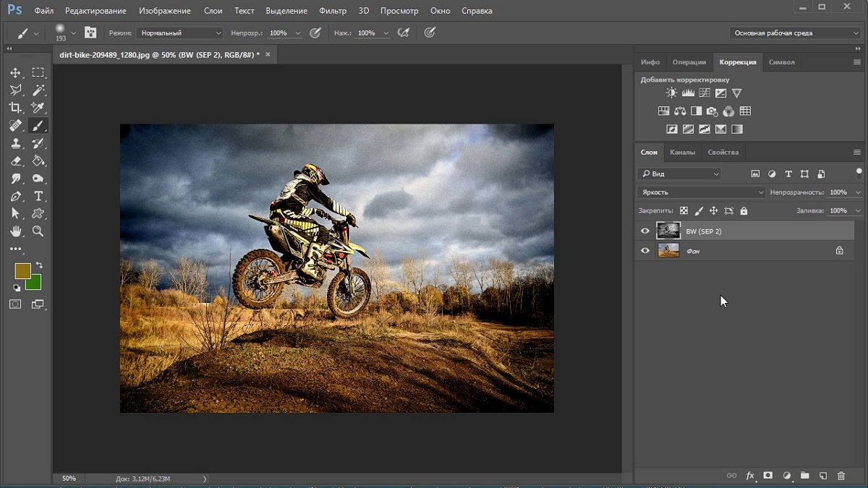Select the History Brush tool

tap(38, 143)
